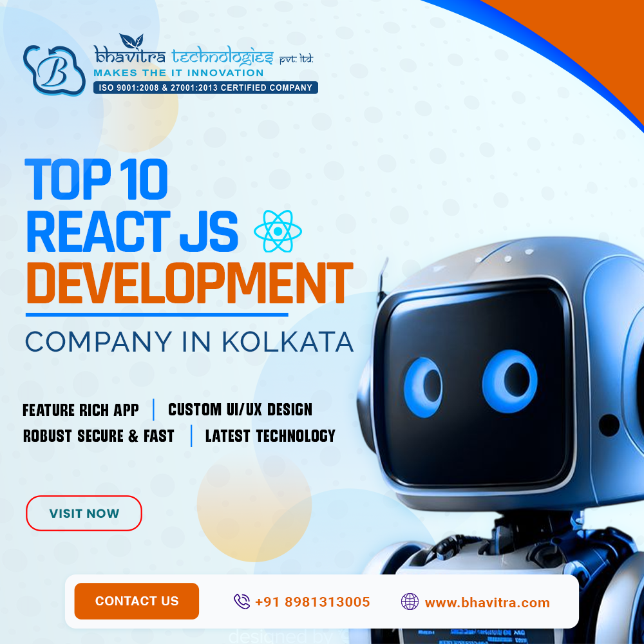The image size is (644, 644).
Task: Click the 'REACT JS' headline text
Action: point(132,231)
